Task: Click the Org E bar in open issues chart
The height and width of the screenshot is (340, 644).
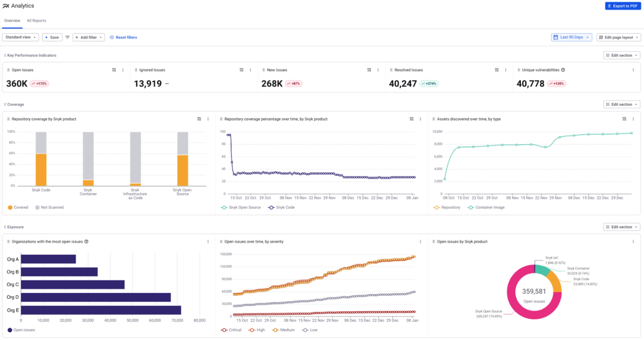Action: point(101,310)
